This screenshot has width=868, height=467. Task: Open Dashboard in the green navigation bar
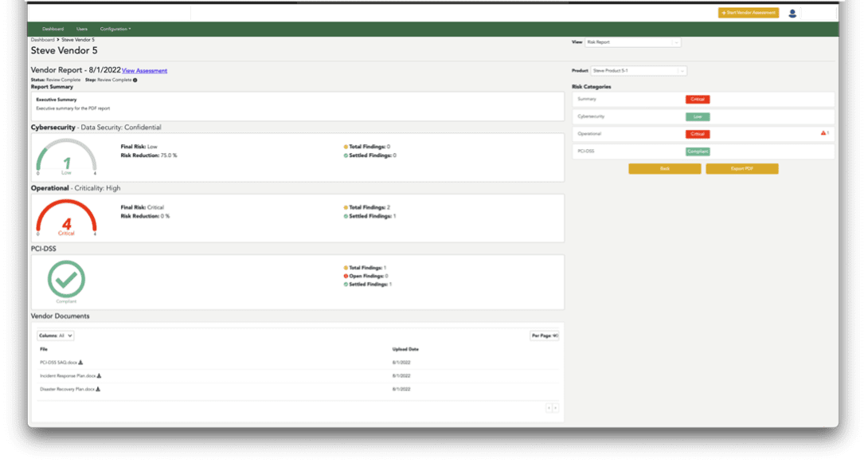pyautogui.click(x=53, y=29)
